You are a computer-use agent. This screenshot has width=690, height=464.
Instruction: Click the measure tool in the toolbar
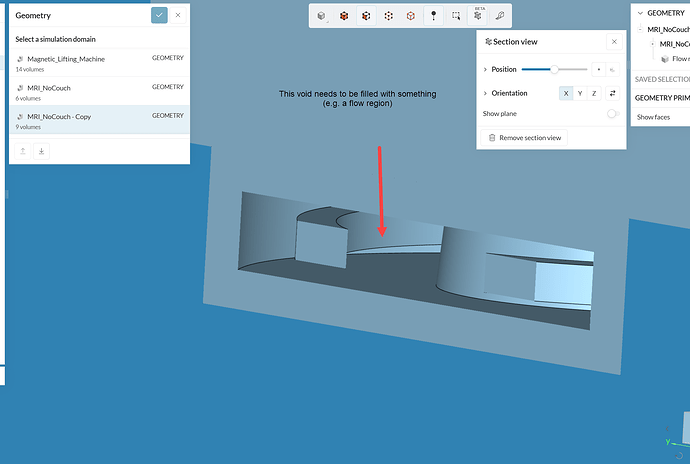click(499, 16)
